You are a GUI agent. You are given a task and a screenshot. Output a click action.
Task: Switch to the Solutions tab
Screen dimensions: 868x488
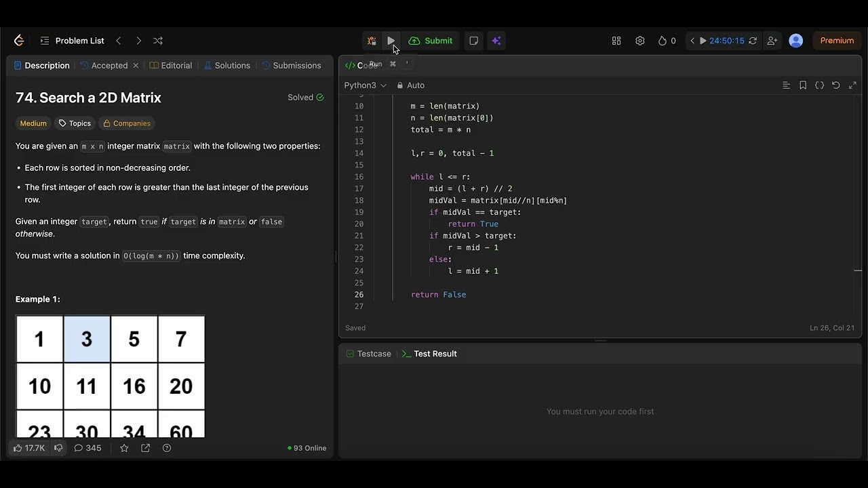pos(227,66)
